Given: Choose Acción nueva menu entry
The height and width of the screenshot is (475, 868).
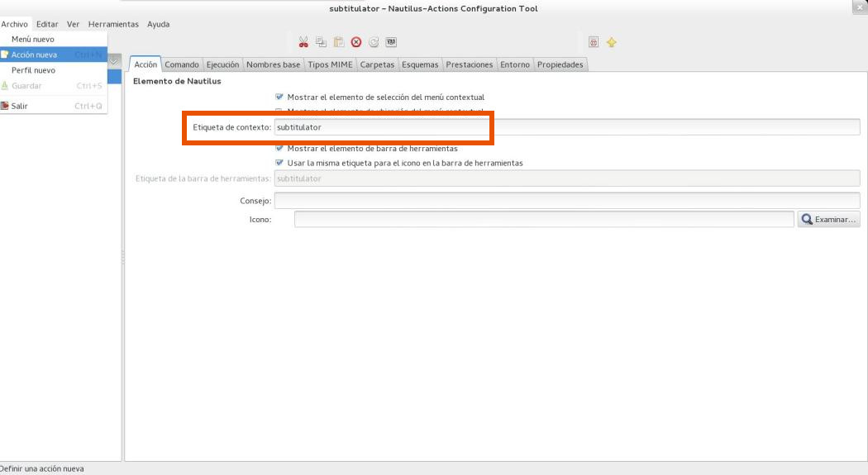Looking at the screenshot, I should click(54, 55).
